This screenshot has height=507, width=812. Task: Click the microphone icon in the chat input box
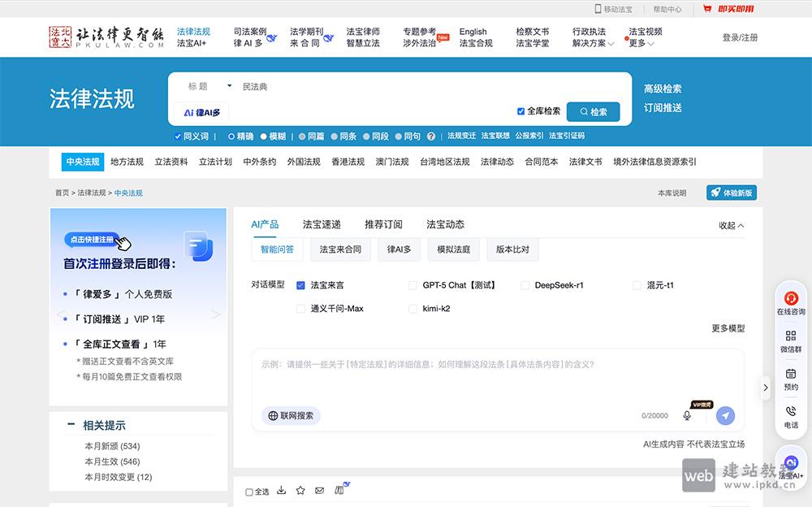(689, 415)
